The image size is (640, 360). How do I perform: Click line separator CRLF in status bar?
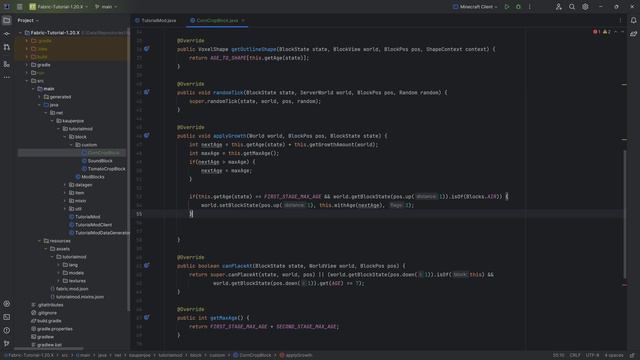pos(575,356)
